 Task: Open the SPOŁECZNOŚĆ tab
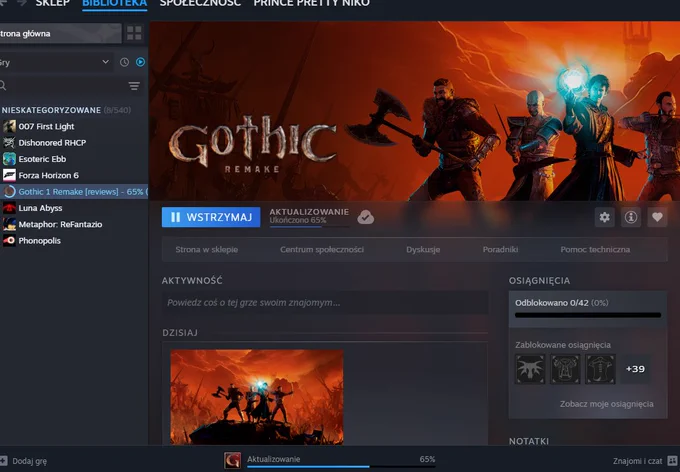[200, 3]
